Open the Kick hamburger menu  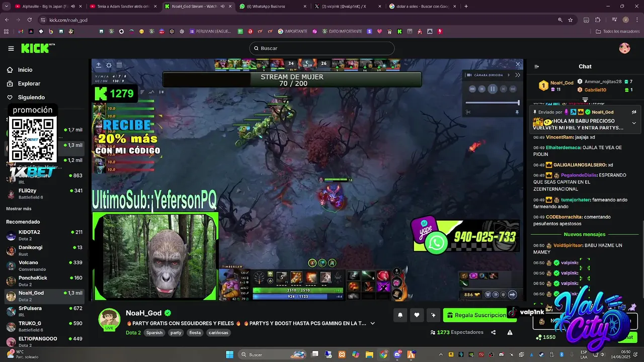pyautogui.click(x=11, y=48)
